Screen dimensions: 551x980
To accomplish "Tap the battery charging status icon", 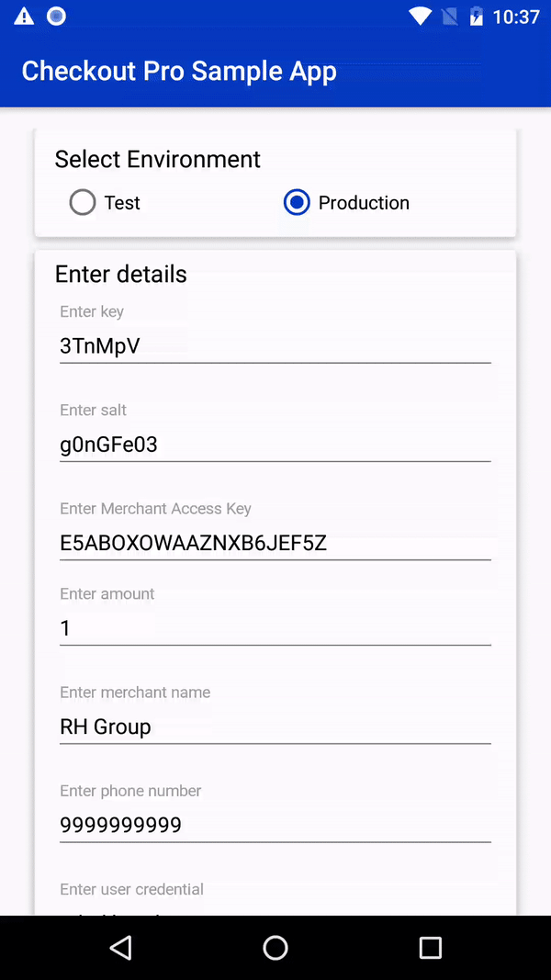I will [x=477, y=17].
